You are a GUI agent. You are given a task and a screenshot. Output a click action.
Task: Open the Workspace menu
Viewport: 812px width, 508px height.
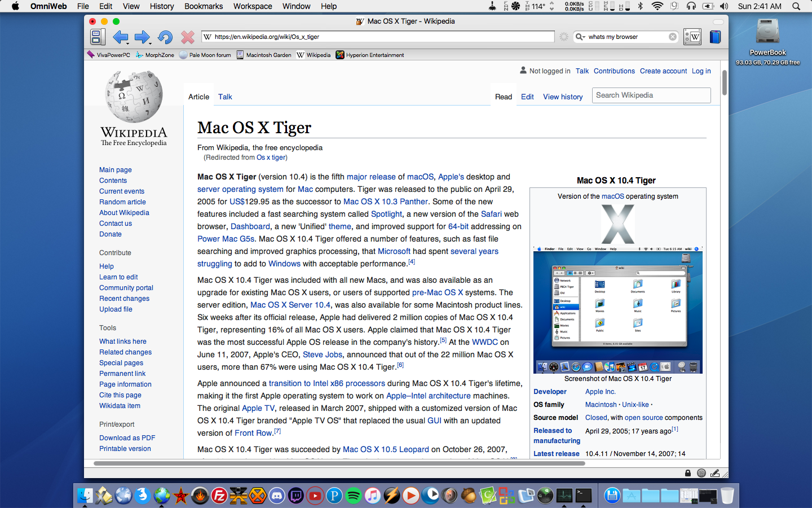(253, 6)
